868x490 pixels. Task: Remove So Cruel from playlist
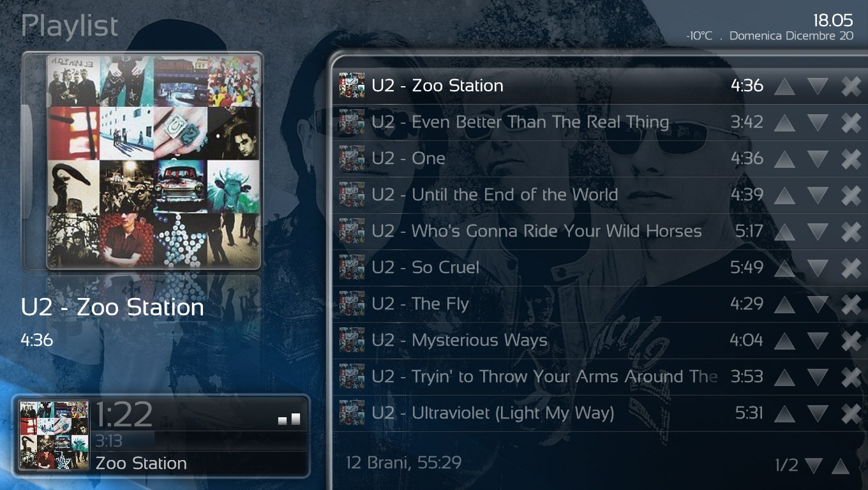[851, 268]
